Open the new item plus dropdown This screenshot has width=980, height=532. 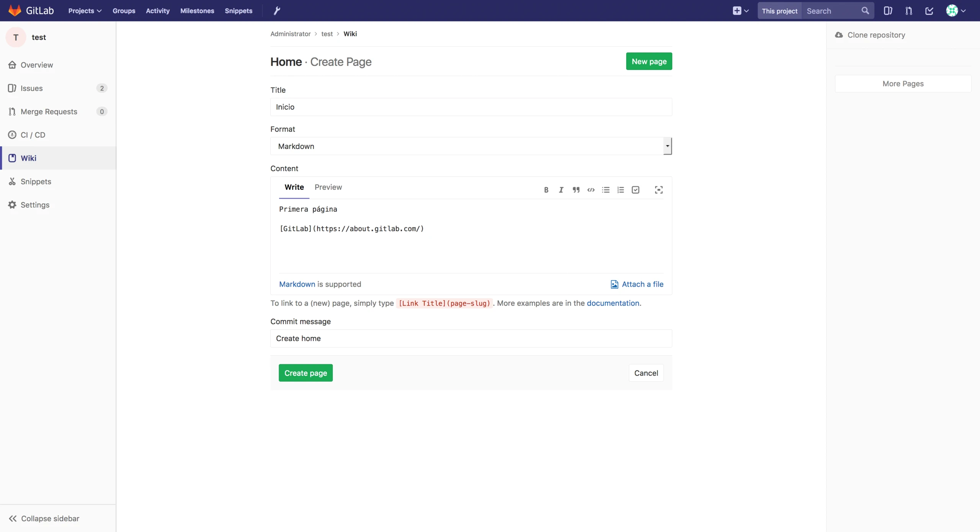tap(740, 11)
